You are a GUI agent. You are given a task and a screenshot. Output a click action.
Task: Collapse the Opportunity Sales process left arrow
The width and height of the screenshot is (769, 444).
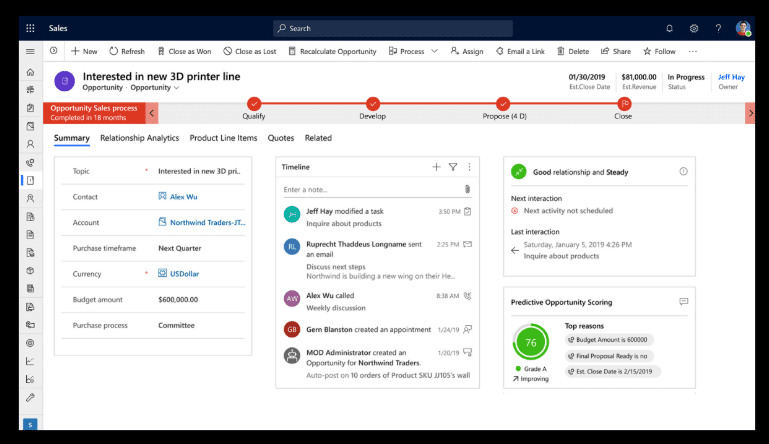152,113
